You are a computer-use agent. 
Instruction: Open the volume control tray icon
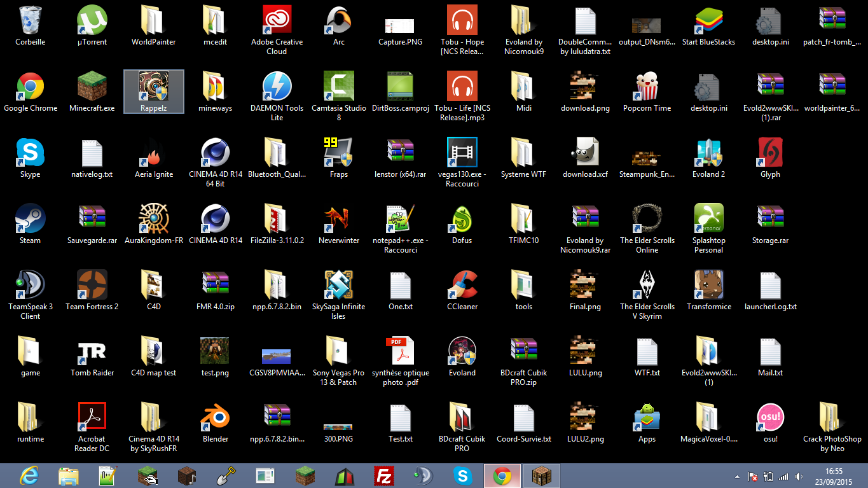pos(799,477)
